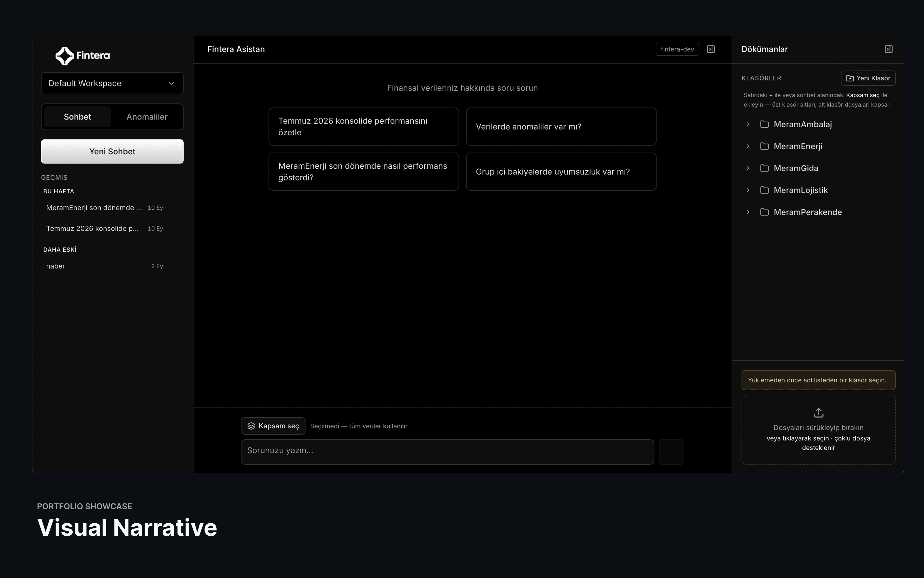
Task: Expand the MeramPerakende folder chevron
Action: click(x=748, y=212)
